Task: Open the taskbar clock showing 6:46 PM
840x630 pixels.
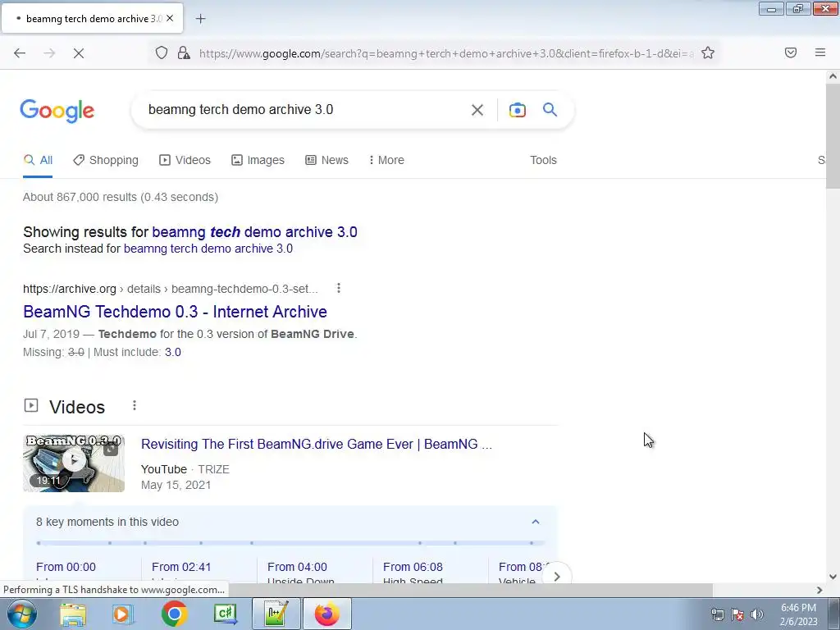Action: click(798, 614)
